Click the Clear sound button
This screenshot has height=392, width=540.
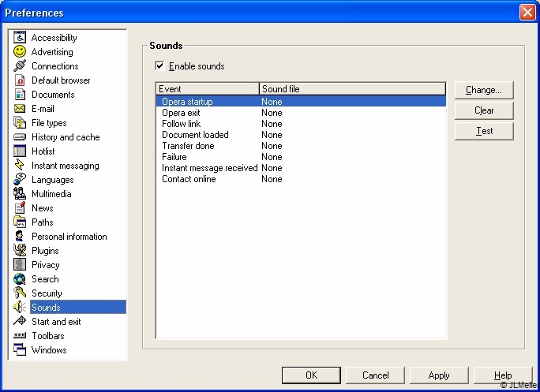[484, 110]
